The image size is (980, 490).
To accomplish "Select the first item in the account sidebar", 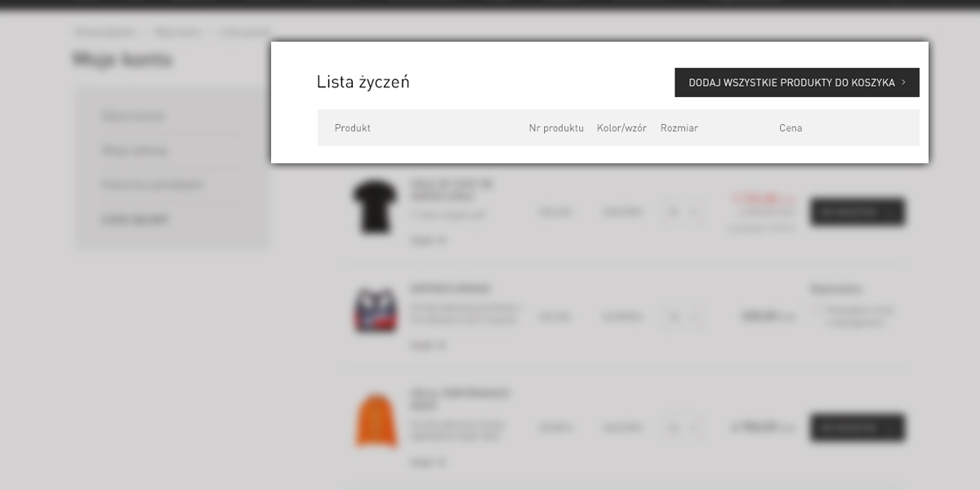I will tap(133, 116).
